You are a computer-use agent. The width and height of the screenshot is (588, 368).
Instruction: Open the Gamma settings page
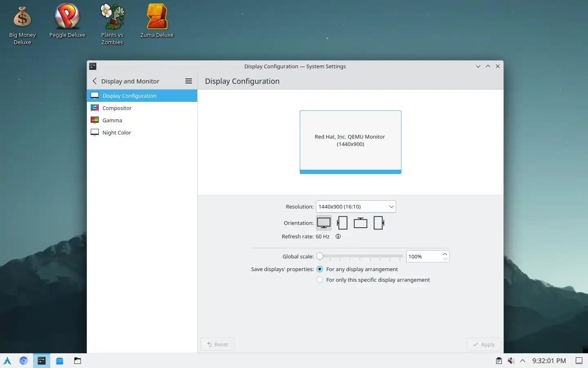(x=142, y=120)
